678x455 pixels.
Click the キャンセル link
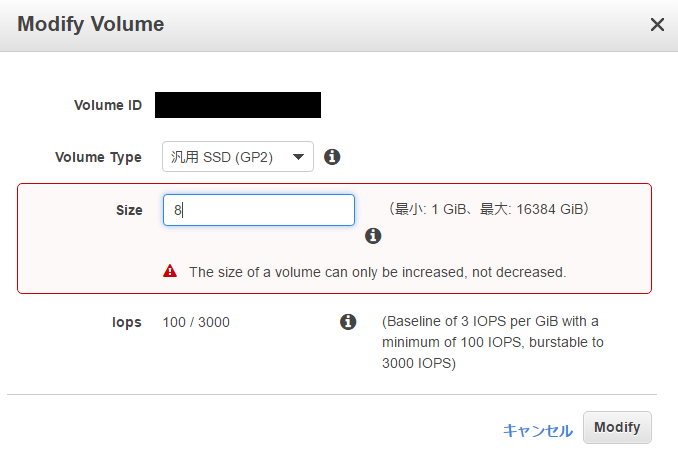coord(537,430)
